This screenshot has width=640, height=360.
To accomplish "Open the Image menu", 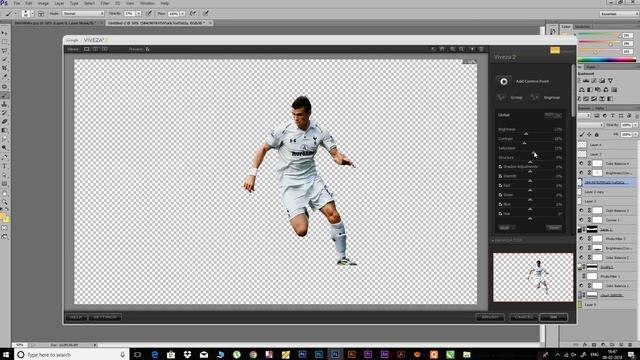I will click(x=43, y=3).
